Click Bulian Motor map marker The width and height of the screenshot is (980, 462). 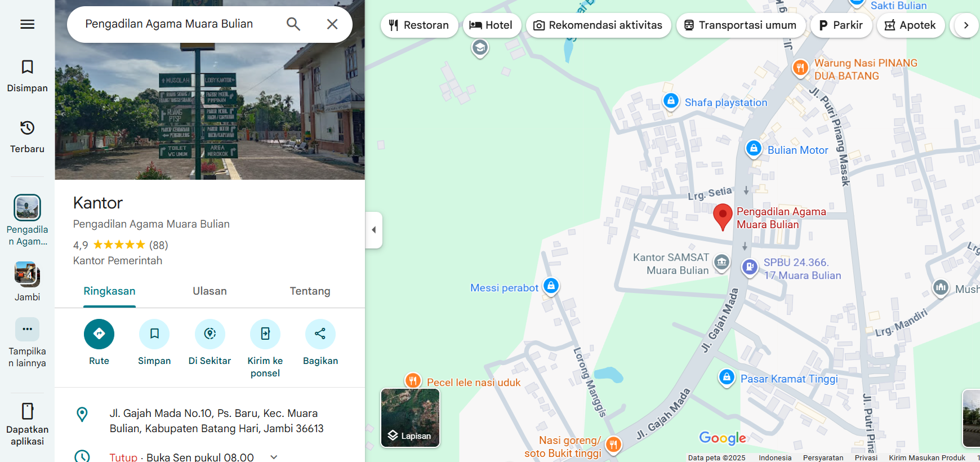[x=754, y=149]
